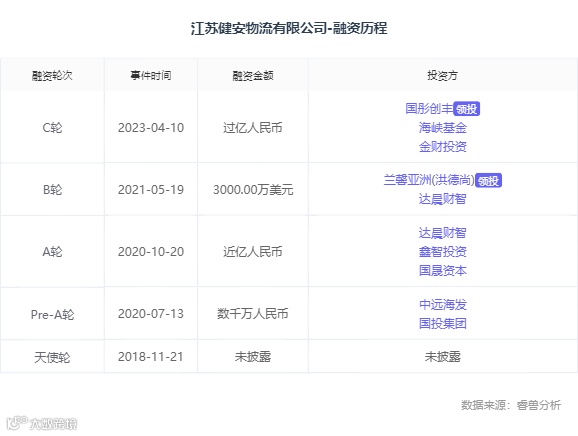Select 未披露 in the 投资方 column
This screenshot has height=436, width=578.
(x=442, y=357)
